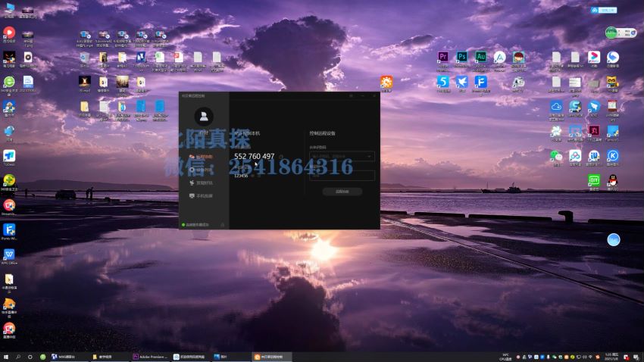Viewport: 644px width, 362px height.
Task: Select the phone screen mirroring sidebar tab
Action: (x=202, y=196)
